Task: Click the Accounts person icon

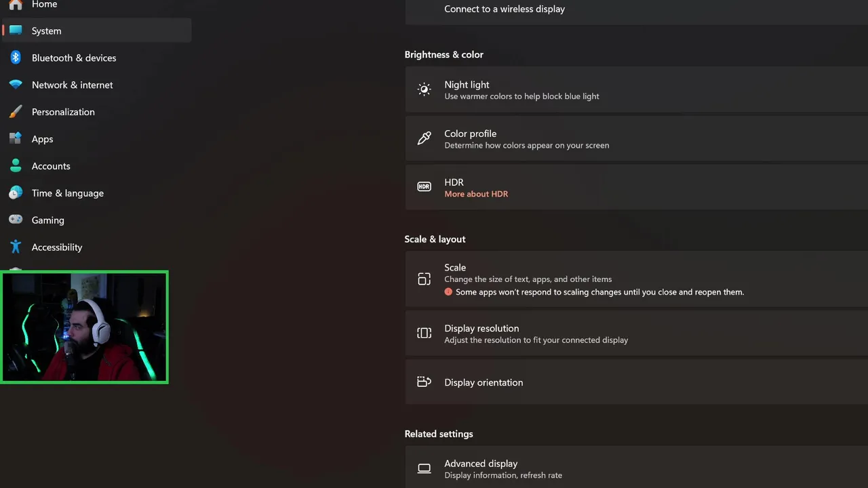Action: click(16, 166)
